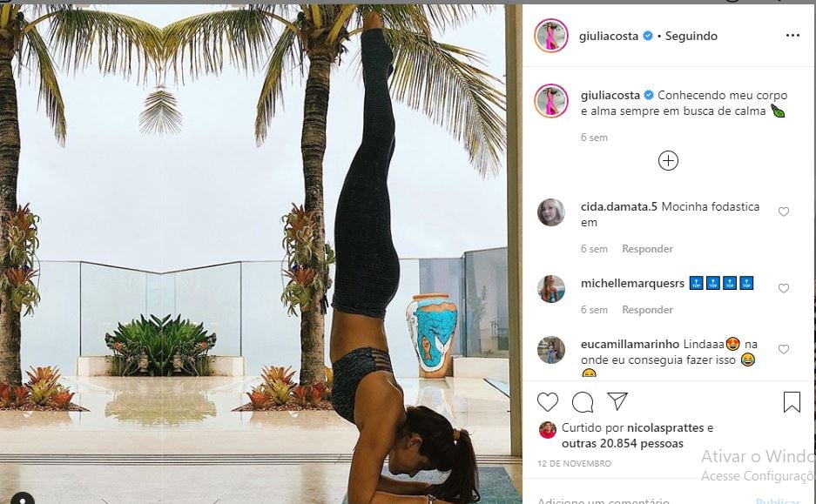View the outras 20.854 pessoas likes list
The width and height of the screenshot is (816, 504).
coord(623,444)
